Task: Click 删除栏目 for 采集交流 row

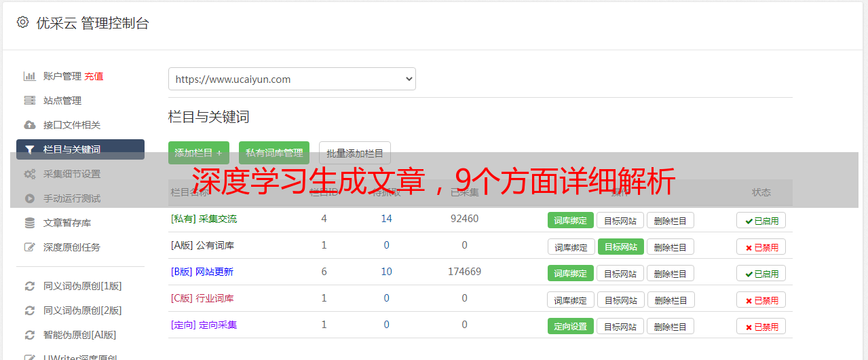Action: pyautogui.click(x=670, y=220)
